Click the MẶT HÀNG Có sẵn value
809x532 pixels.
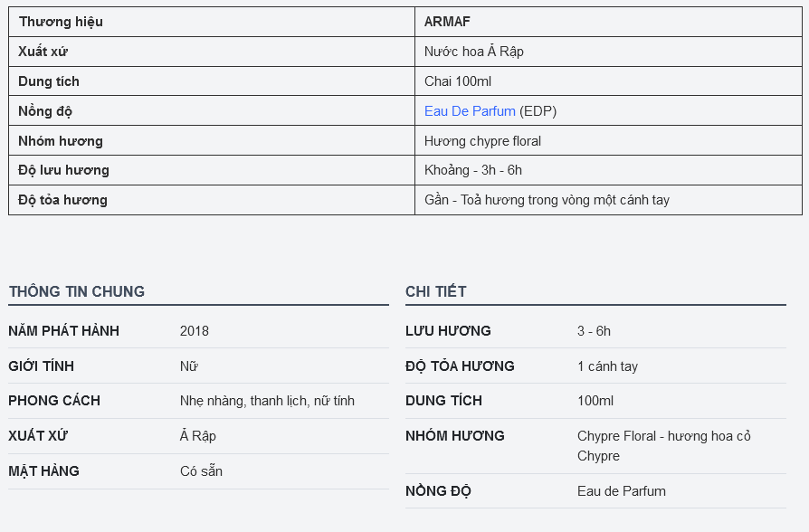click(201, 470)
